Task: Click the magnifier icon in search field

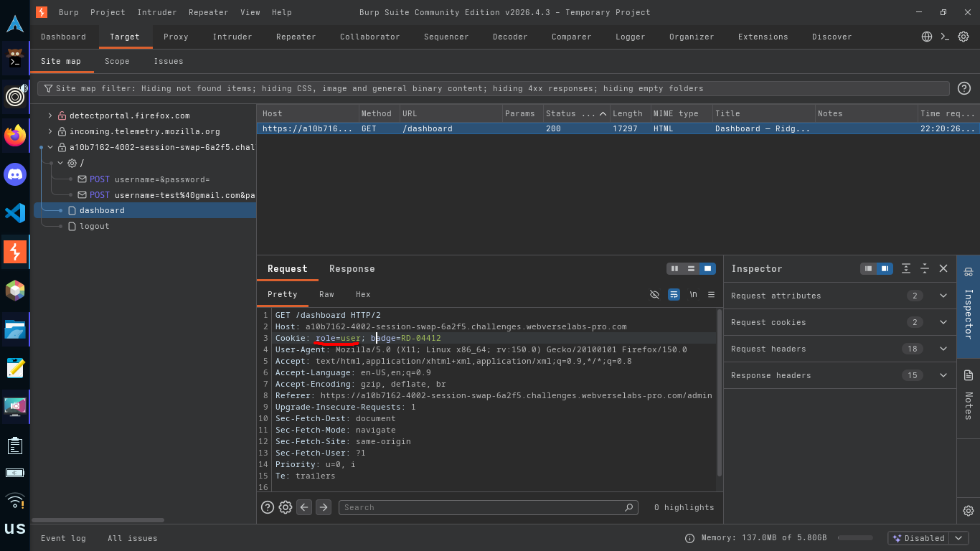Action: point(629,507)
